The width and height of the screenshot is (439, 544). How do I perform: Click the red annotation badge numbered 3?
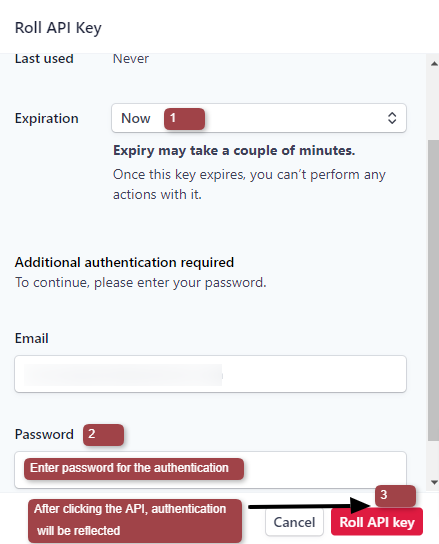pos(395,495)
